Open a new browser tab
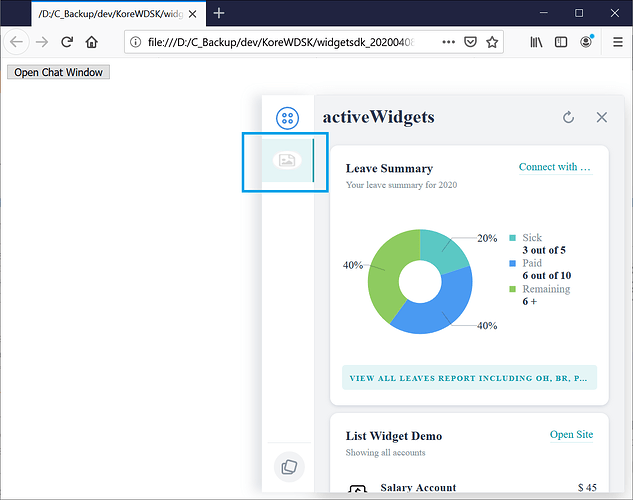Image resolution: width=633 pixels, height=500 pixels. [219, 13]
